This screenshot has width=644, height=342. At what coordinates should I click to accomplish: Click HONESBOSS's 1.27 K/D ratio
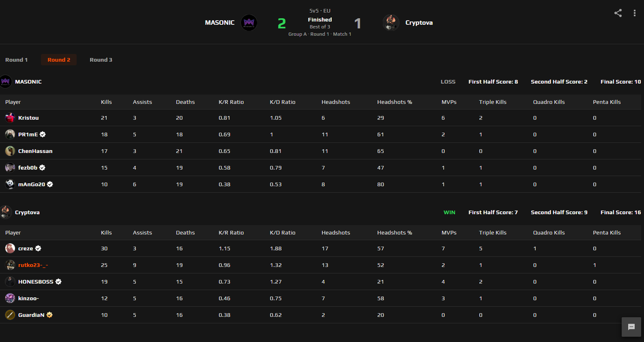point(275,281)
